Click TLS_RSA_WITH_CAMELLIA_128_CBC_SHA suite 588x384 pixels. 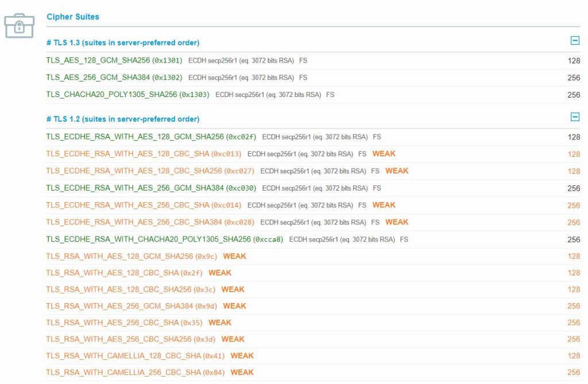coord(135,356)
